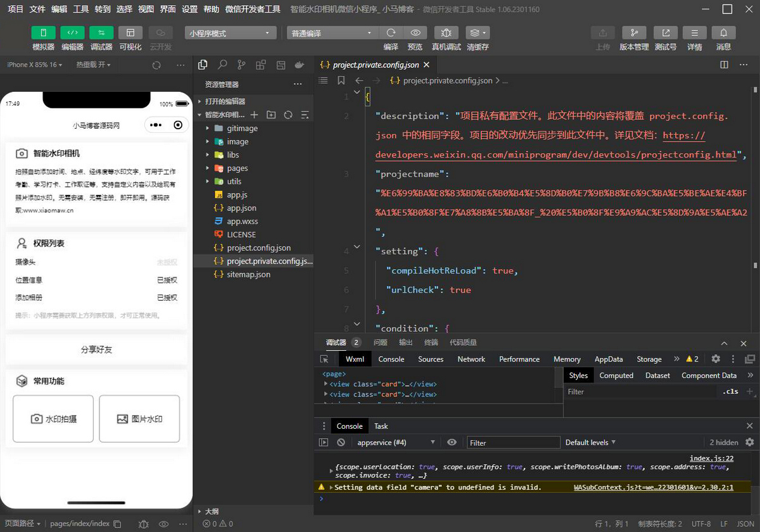The height and width of the screenshot is (532, 760).
Task: Toggle the Debugger (调试器) panel button
Action: click(101, 33)
